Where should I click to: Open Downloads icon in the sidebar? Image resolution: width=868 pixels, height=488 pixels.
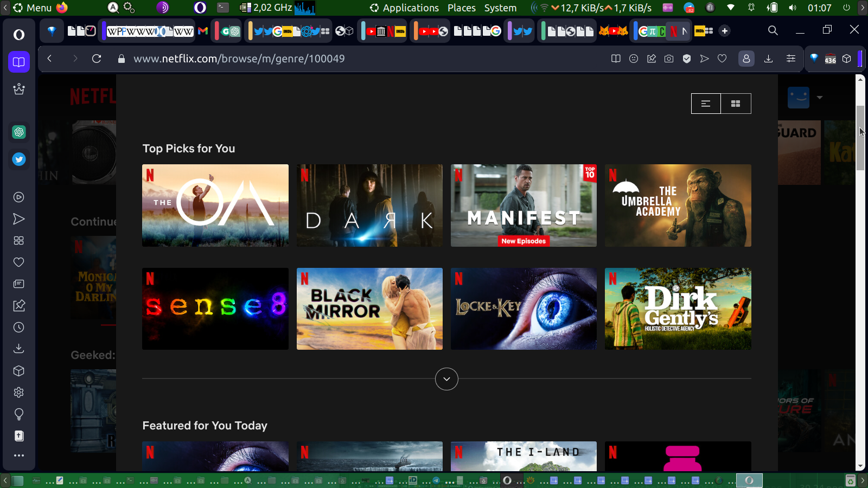pos(19,349)
